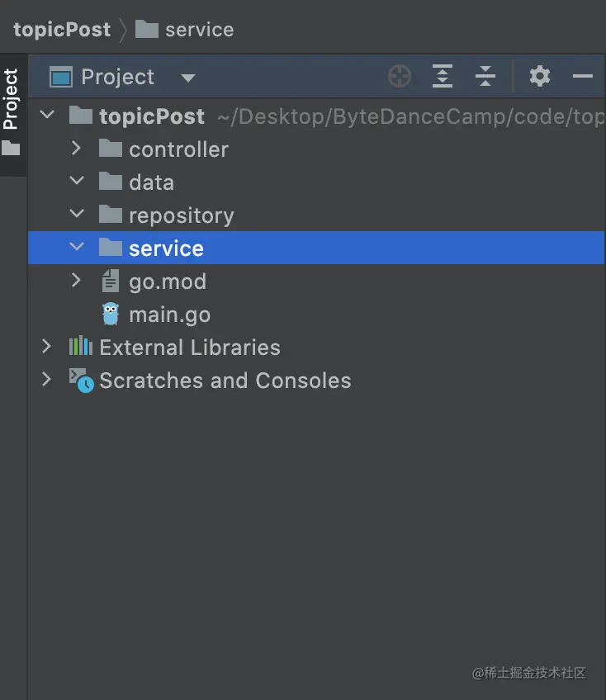This screenshot has height=700, width=606.
Task: Expand the go.mod file chevron
Action: (77, 281)
